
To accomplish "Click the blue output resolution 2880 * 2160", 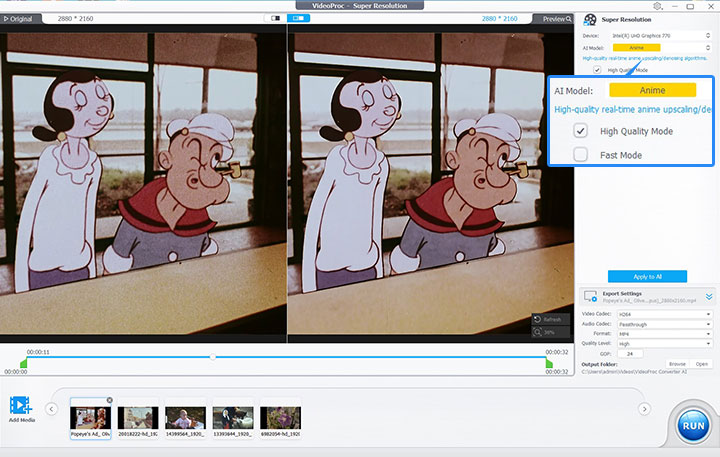I will (500, 19).
